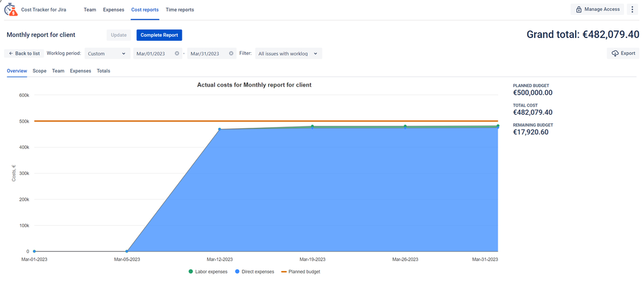Switch to the Scope tab

(39, 71)
